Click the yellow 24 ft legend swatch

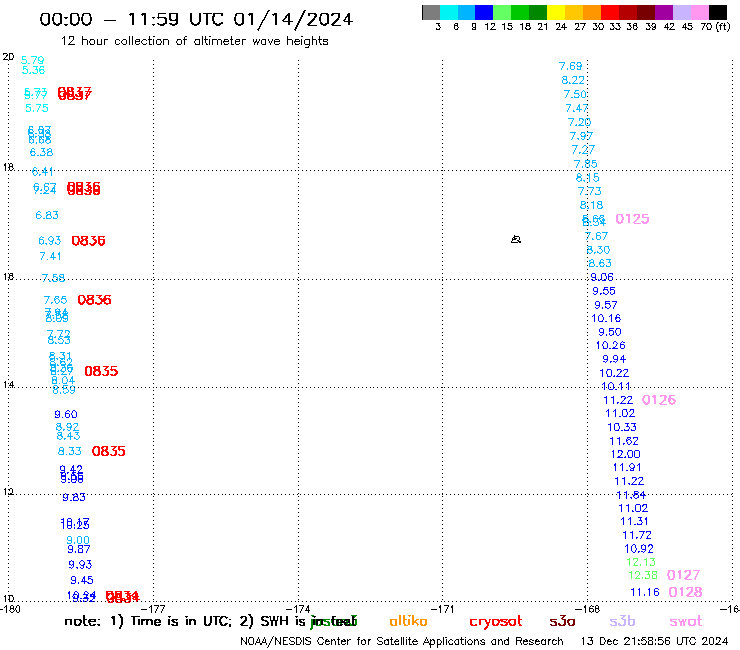556,12
